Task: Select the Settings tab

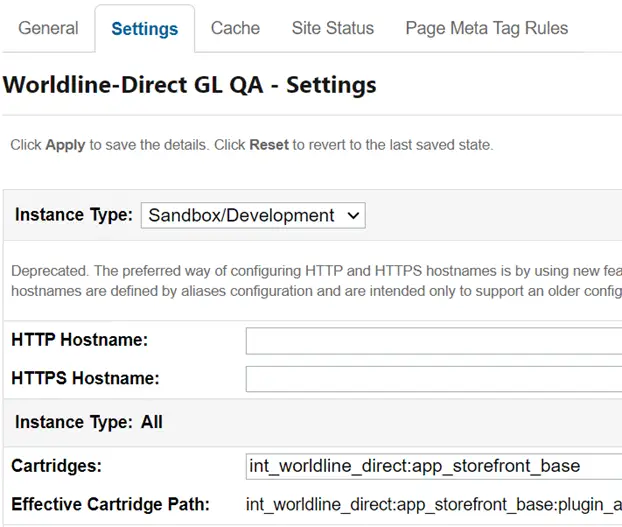Action: [x=144, y=28]
